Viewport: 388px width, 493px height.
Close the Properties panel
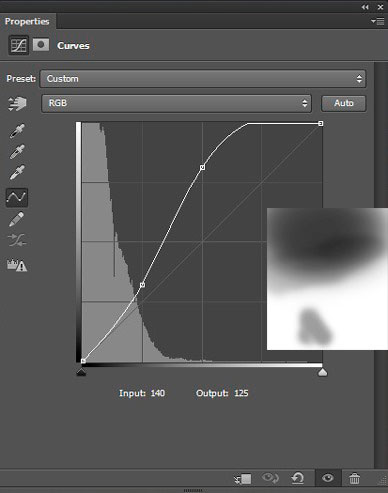380,7
